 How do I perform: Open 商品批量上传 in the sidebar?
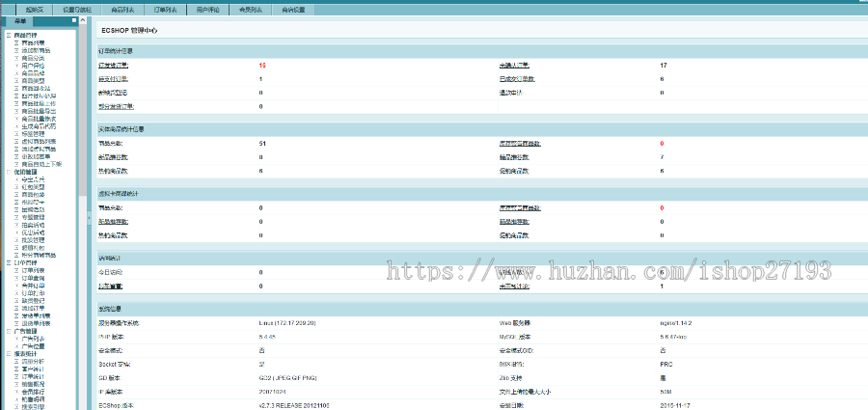tap(39, 103)
